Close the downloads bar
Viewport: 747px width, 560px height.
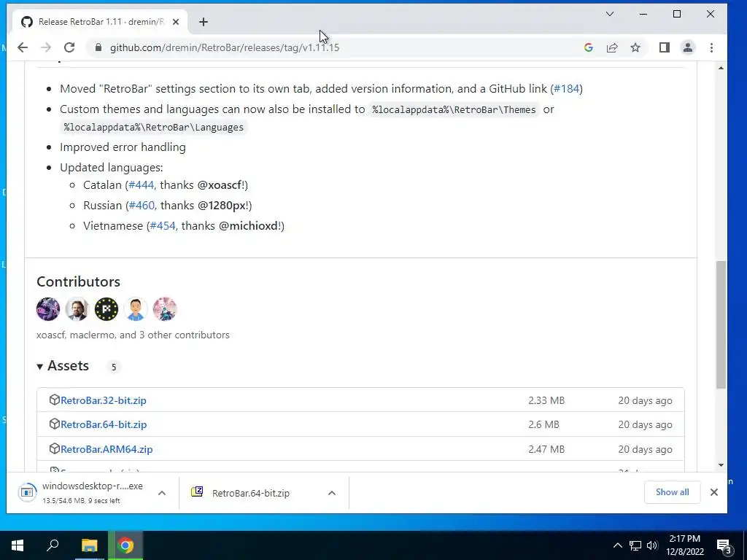(713, 492)
